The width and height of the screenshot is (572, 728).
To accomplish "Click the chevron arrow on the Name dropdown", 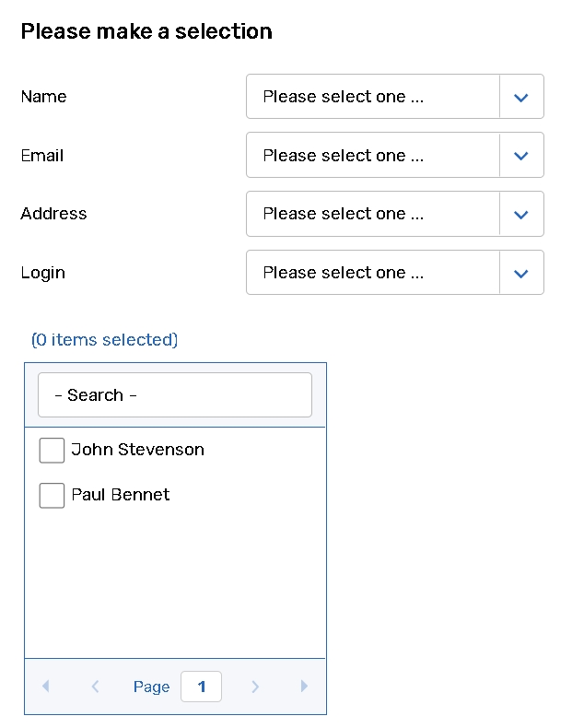I will (520, 97).
